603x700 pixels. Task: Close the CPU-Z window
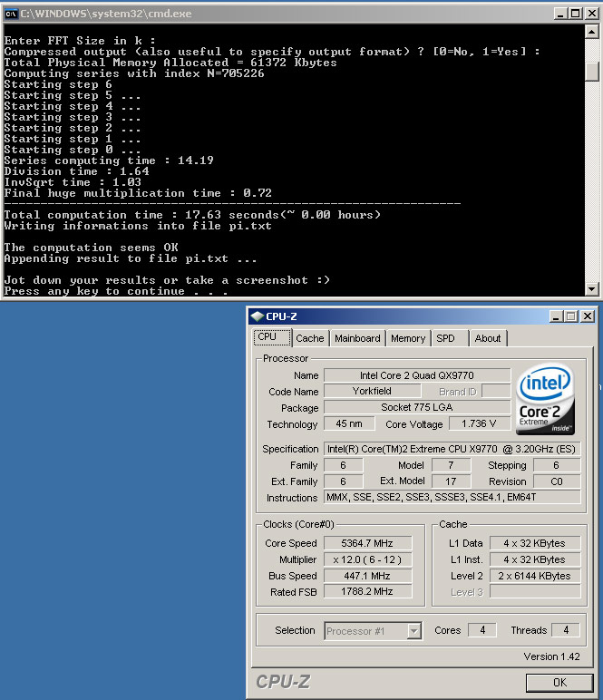click(588, 316)
